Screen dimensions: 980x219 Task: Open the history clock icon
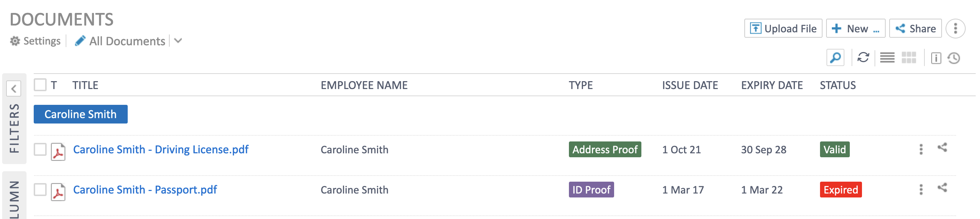coord(954,58)
